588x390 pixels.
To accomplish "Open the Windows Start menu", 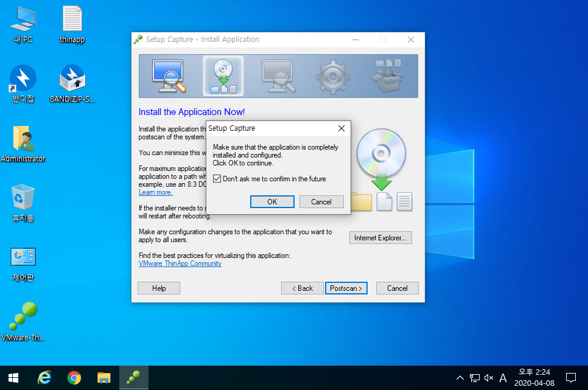I will (x=13, y=378).
